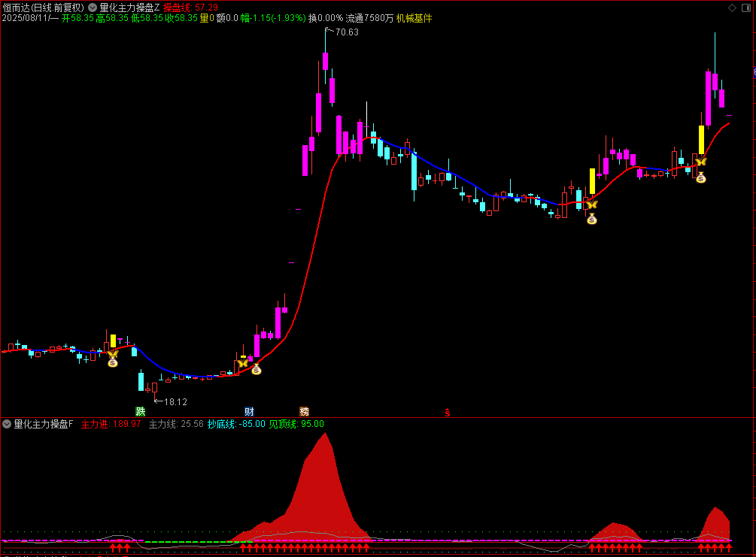756x557 pixels.
Task: Click the butterfly icon under the mid-right yellow candle
Action: coord(591,204)
